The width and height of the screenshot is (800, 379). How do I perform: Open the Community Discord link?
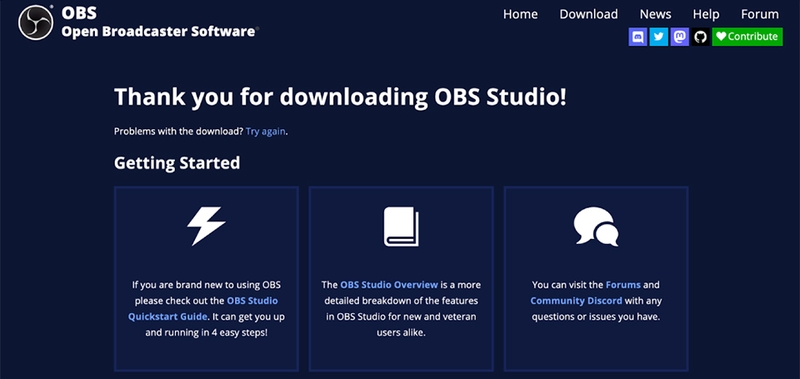tap(576, 300)
